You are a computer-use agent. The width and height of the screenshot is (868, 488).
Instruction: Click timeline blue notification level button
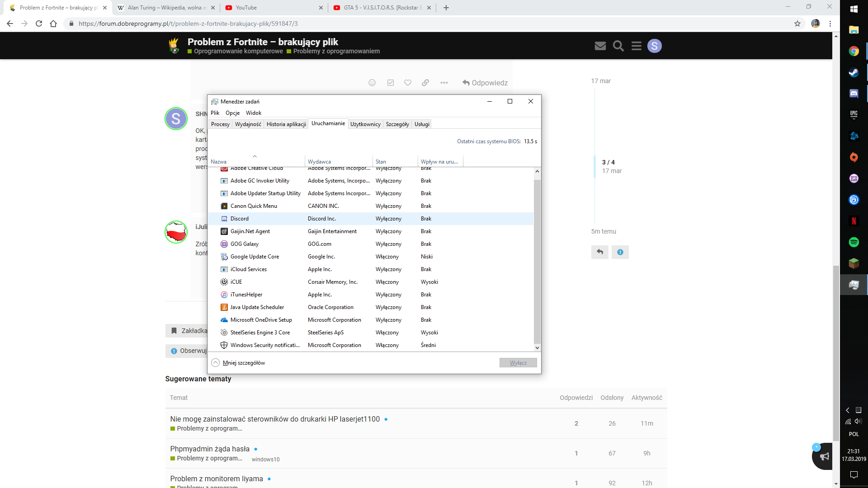point(620,252)
